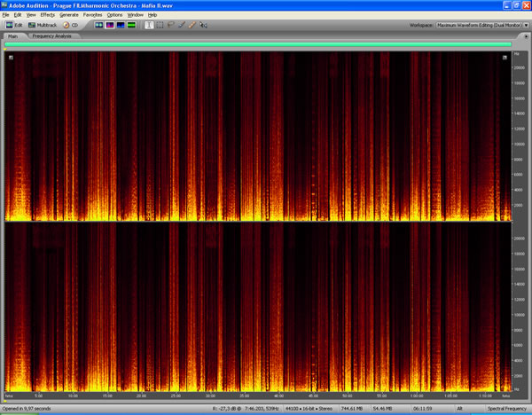The height and width of the screenshot is (415, 532).
Task: Select the Effects Paintbrush tool
Action: pyautogui.click(x=182, y=25)
